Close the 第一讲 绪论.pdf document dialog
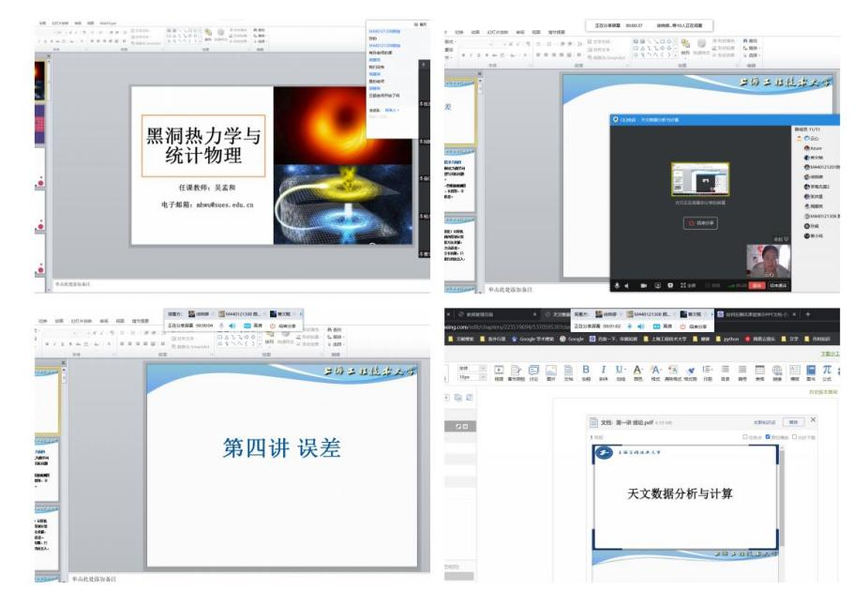The height and width of the screenshot is (606, 868). tap(812, 421)
